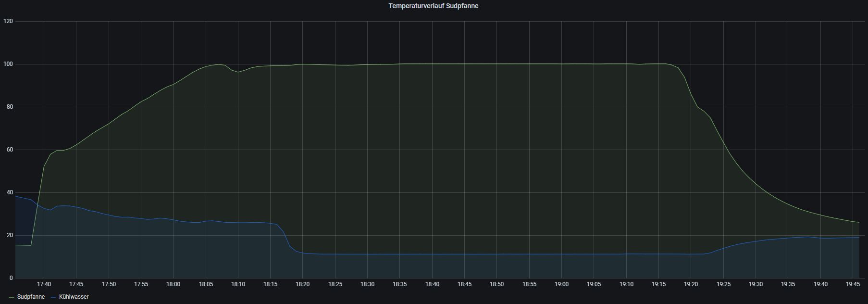Click the 100 value on the Y-axis
This screenshot has width=868, height=304.
tap(8, 64)
